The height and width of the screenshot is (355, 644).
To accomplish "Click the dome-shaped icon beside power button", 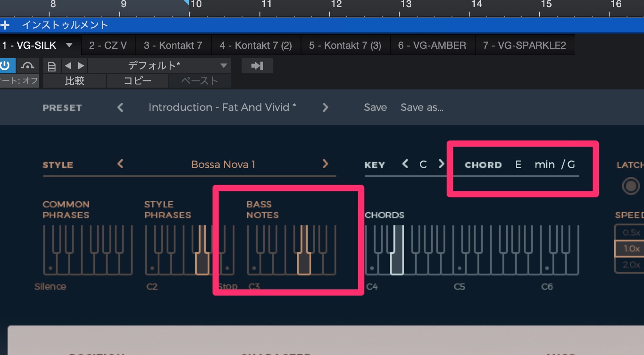I will (28, 66).
